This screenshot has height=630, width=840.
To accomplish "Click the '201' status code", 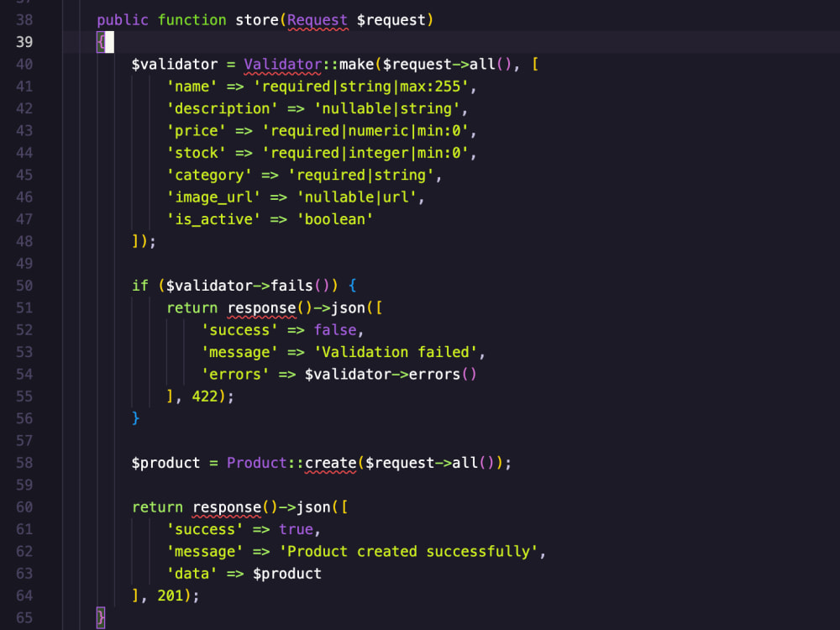I will 171,596.
